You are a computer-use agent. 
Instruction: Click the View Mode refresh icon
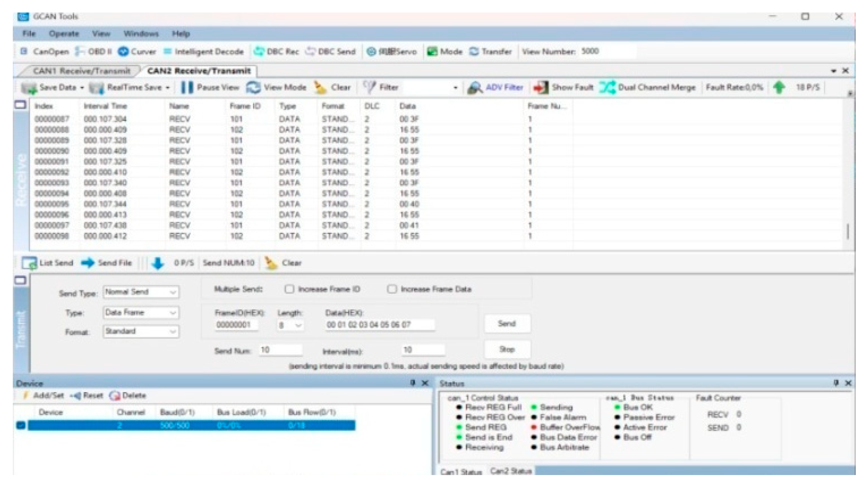coord(253,88)
